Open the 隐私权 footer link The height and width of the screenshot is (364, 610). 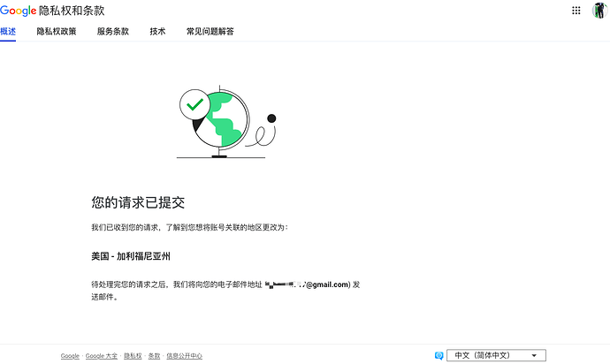tap(133, 356)
